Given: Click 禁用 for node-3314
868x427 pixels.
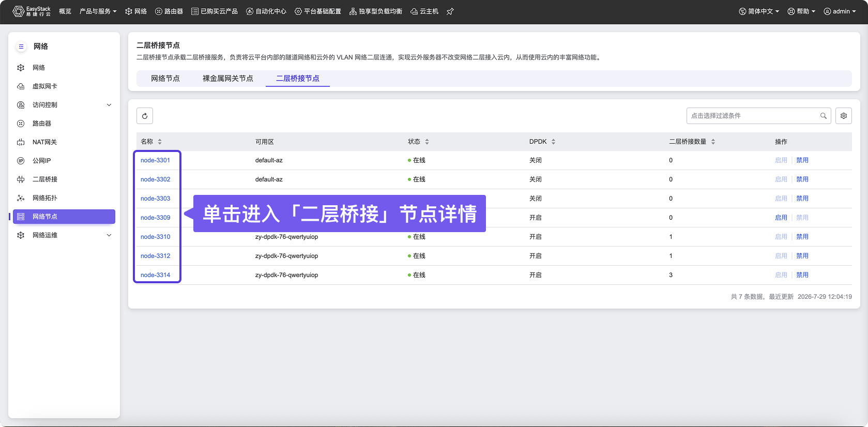Looking at the screenshot, I should click(x=802, y=275).
